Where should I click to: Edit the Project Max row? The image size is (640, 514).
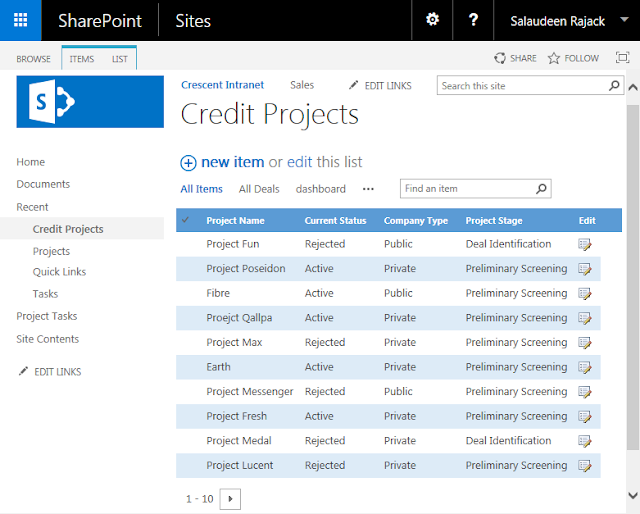click(584, 343)
